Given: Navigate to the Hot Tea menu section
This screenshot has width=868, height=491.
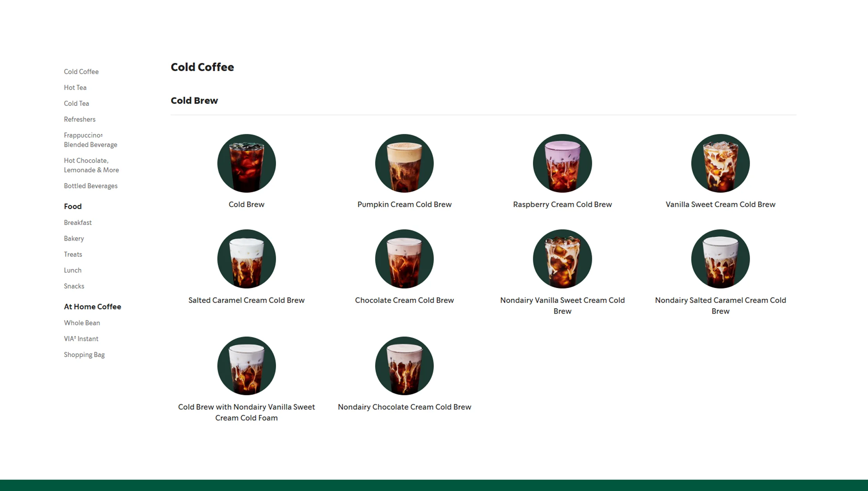Looking at the screenshot, I should coord(75,87).
